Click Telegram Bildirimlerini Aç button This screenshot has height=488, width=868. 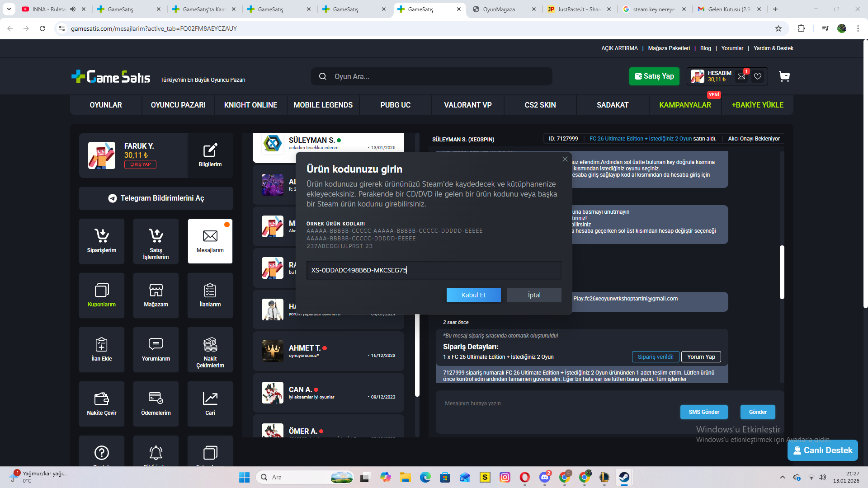point(156,198)
